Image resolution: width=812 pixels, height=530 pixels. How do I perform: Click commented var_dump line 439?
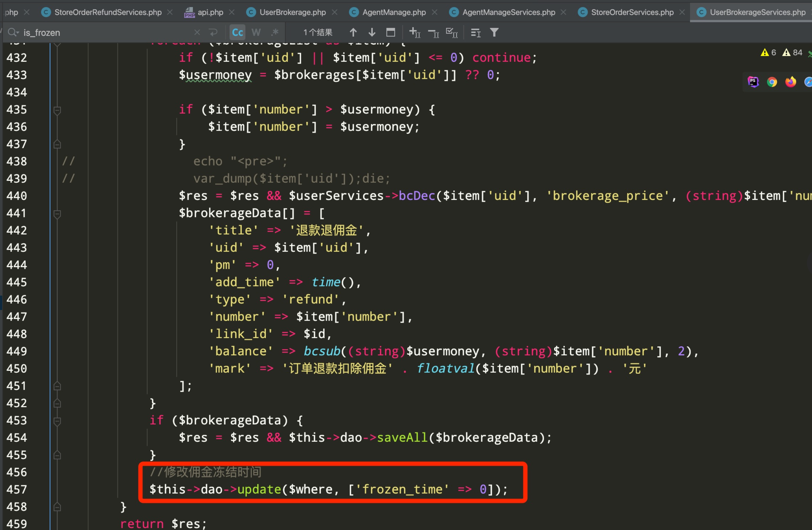coord(292,179)
